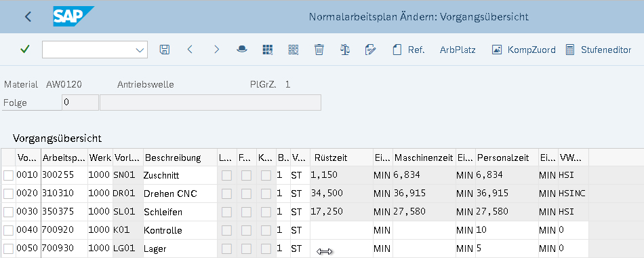
Task: Click the deselect all grid icon
Action: (x=294, y=50)
